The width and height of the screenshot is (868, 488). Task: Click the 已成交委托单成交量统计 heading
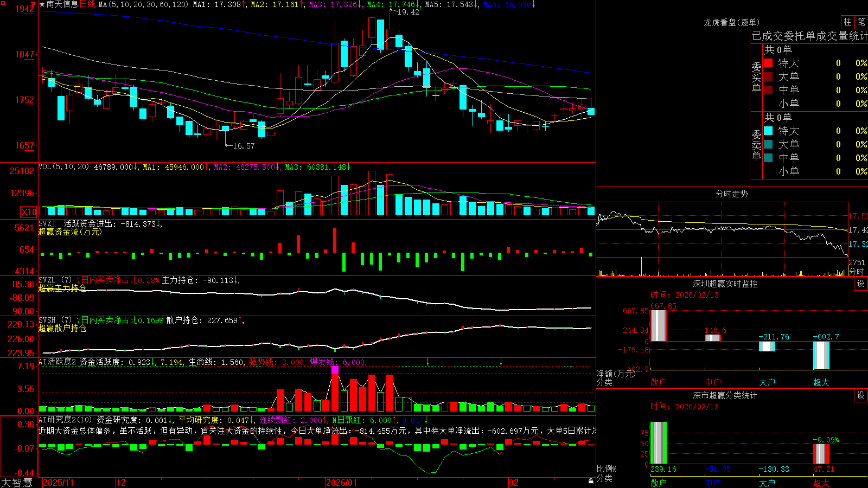pyautogui.click(x=809, y=36)
